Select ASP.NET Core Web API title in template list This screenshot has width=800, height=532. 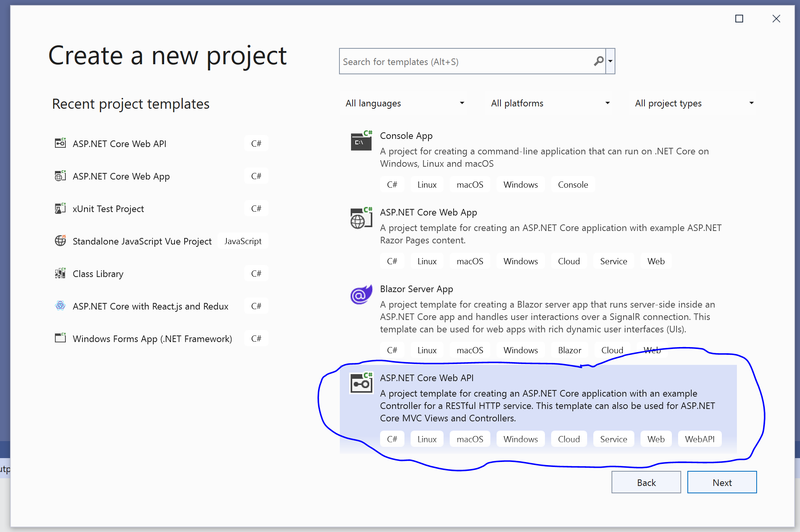[x=427, y=378]
